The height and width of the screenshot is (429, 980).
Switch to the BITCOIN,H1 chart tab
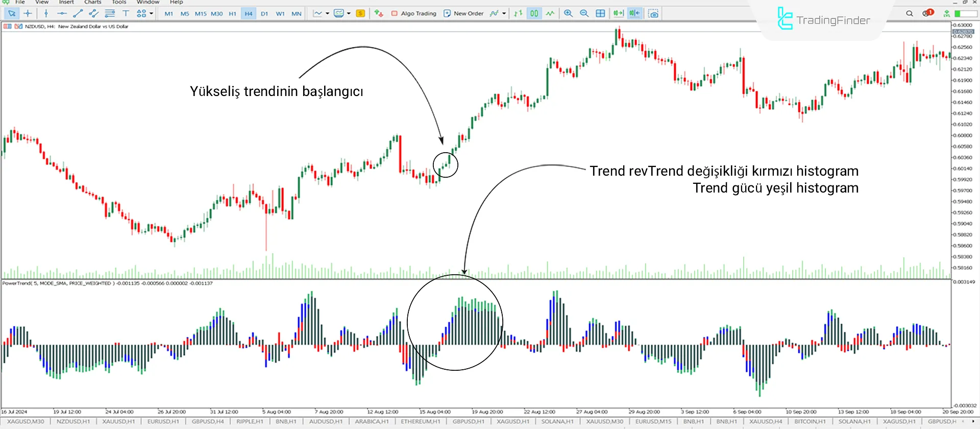pyautogui.click(x=810, y=422)
